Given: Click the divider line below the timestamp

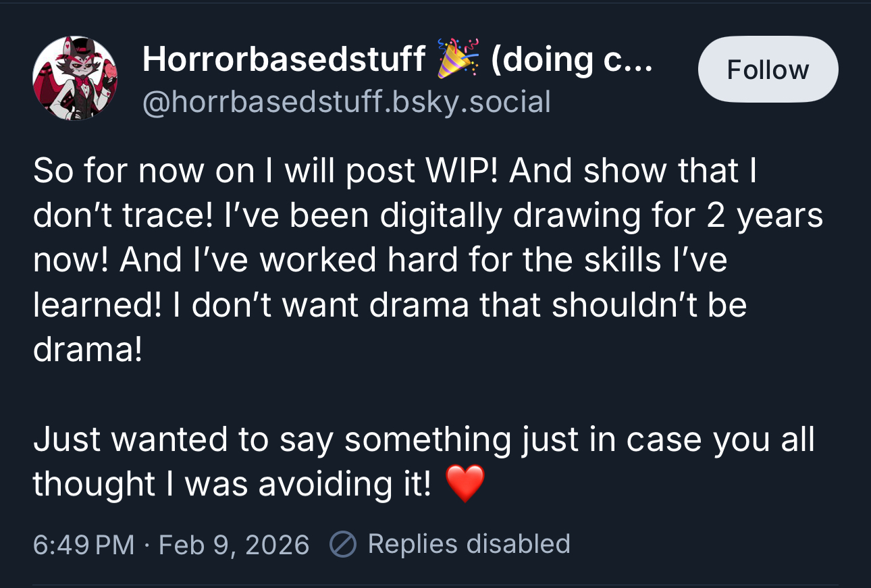Looking at the screenshot, I should pyautogui.click(x=435, y=585).
